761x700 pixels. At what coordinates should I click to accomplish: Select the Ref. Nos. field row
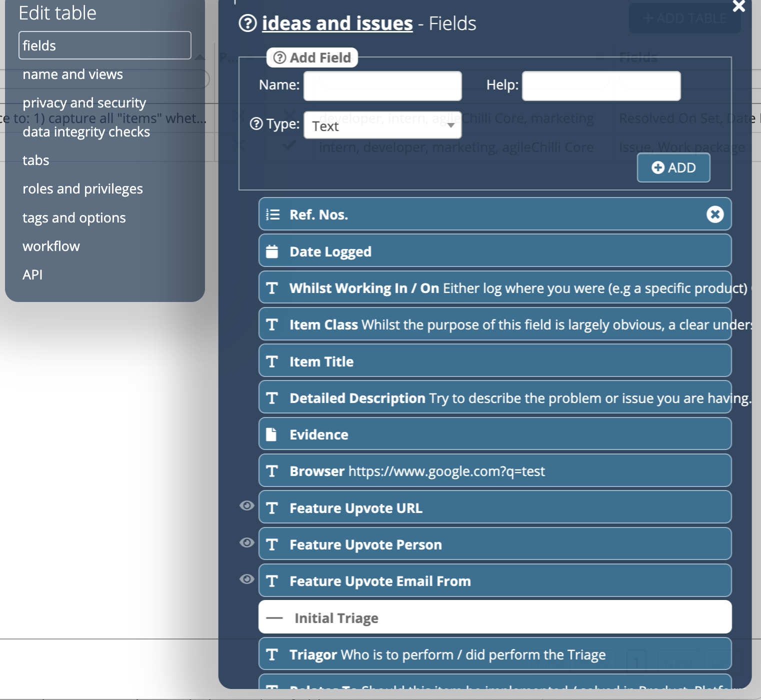495,214
